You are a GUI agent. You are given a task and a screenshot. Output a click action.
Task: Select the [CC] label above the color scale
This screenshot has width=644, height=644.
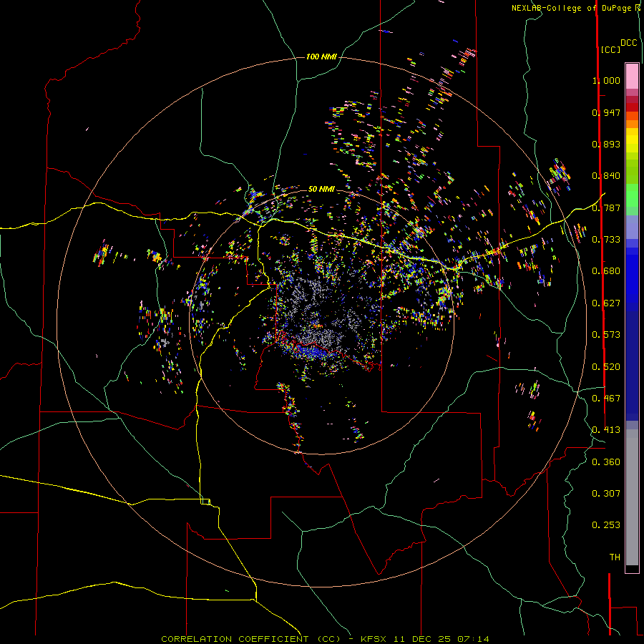pos(610,49)
